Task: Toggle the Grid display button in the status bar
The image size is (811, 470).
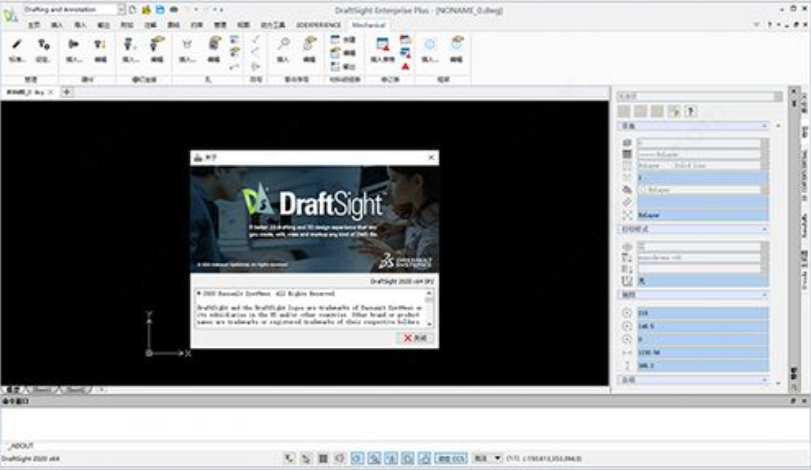Action: [323, 458]
